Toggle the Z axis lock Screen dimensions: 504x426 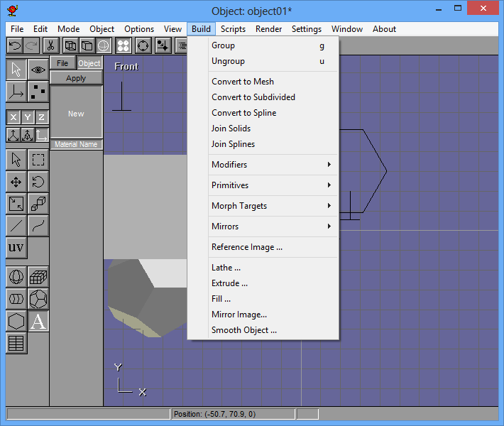click(x=42, y=117)
